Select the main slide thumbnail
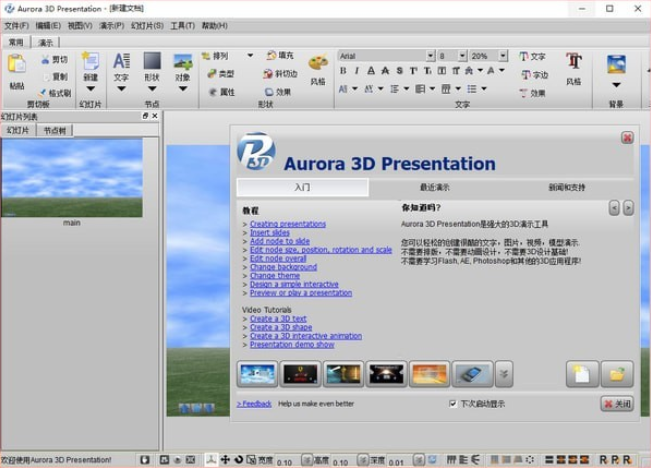The image size is (651, 468). click(71, 178)
